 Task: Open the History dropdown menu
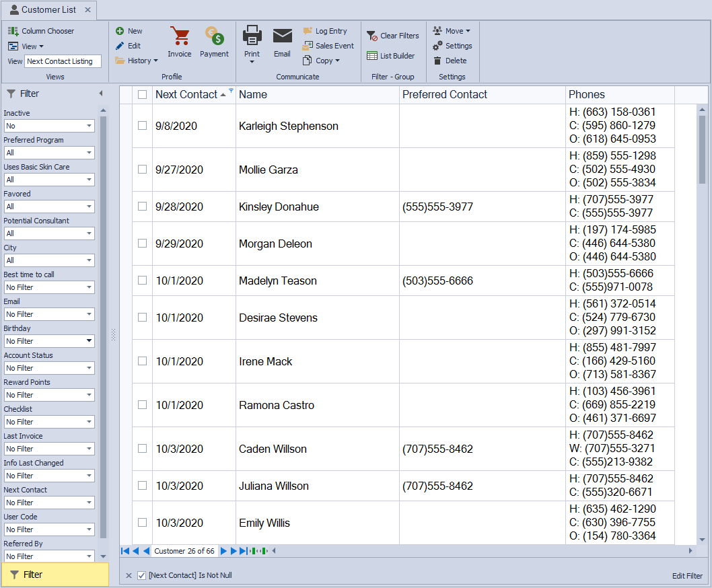coord(136,61)
